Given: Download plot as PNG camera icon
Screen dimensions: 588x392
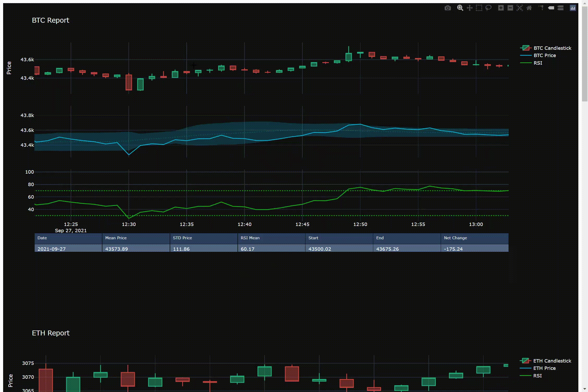Looking at the screenshot, I should (x=448, y=8).
